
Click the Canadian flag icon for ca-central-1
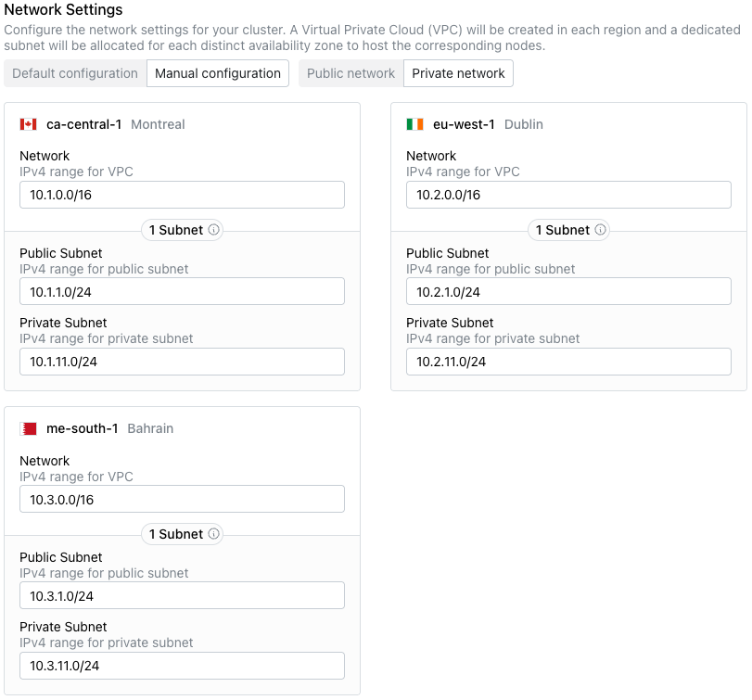tap(28, 123)
